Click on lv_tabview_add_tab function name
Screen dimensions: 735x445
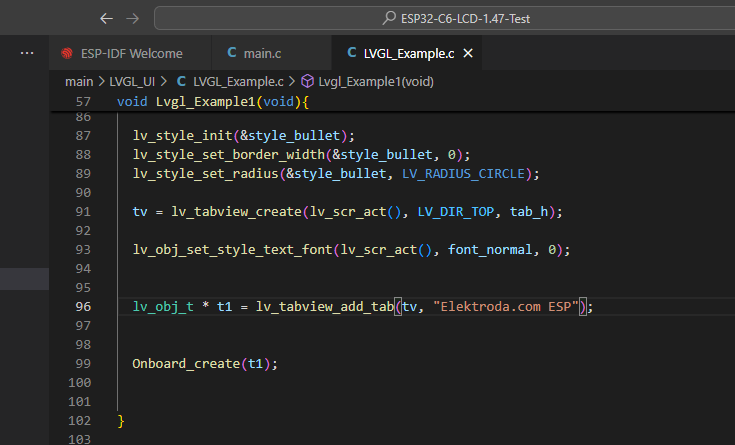[x=325, y=307]
